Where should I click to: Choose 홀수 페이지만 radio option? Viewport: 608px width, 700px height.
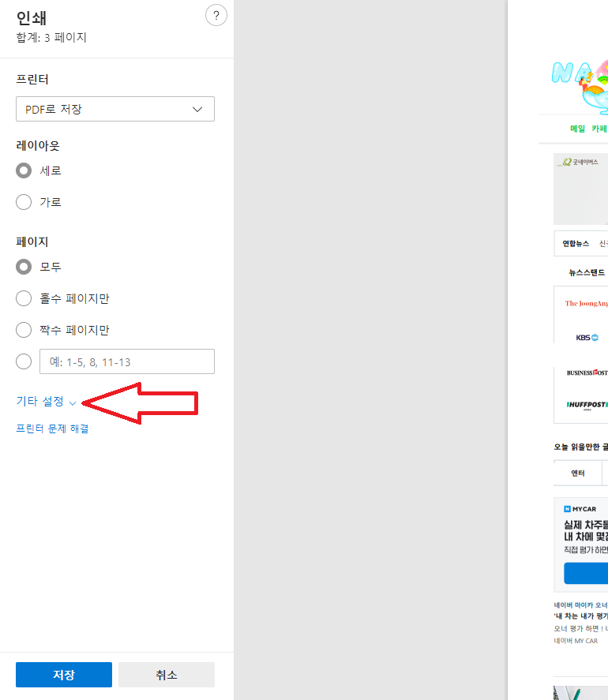[x=24, y=298]
